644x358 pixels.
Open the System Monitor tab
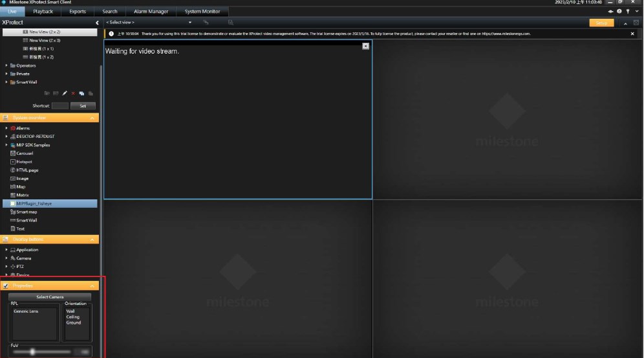tap(202, 12)
